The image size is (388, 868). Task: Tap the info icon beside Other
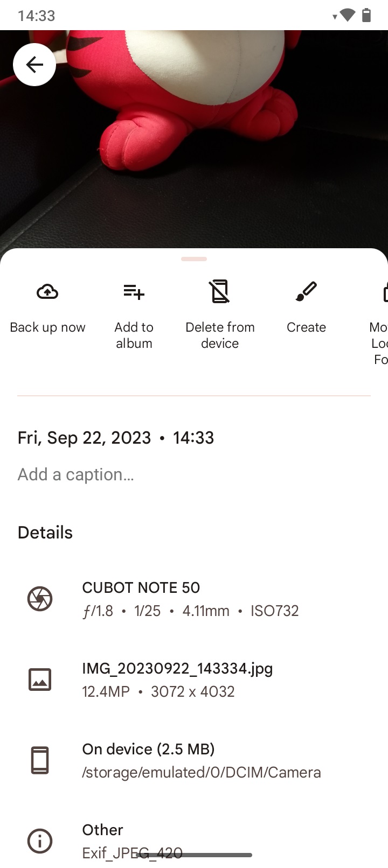pyautogui.click(x=40, y=841)
